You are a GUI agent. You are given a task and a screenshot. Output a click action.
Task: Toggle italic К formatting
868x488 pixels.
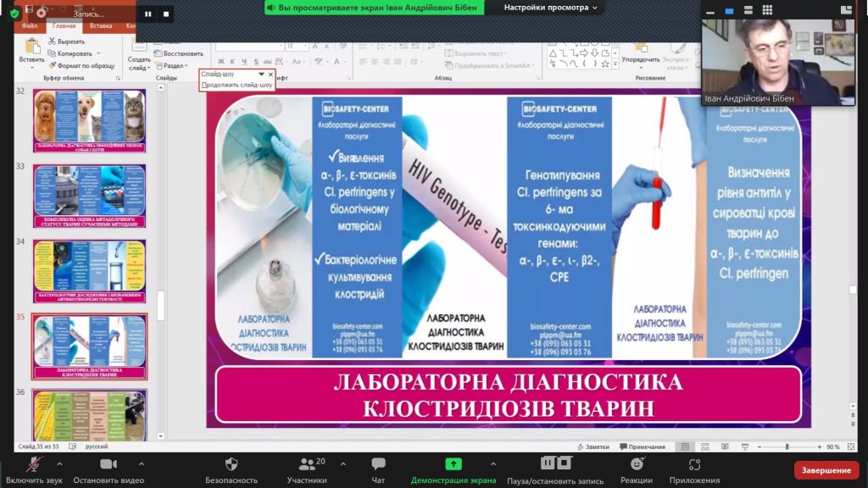tap(232, 62)
